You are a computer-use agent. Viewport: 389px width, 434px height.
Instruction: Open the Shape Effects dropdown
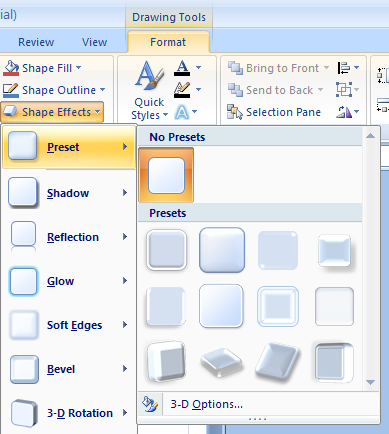52,112
